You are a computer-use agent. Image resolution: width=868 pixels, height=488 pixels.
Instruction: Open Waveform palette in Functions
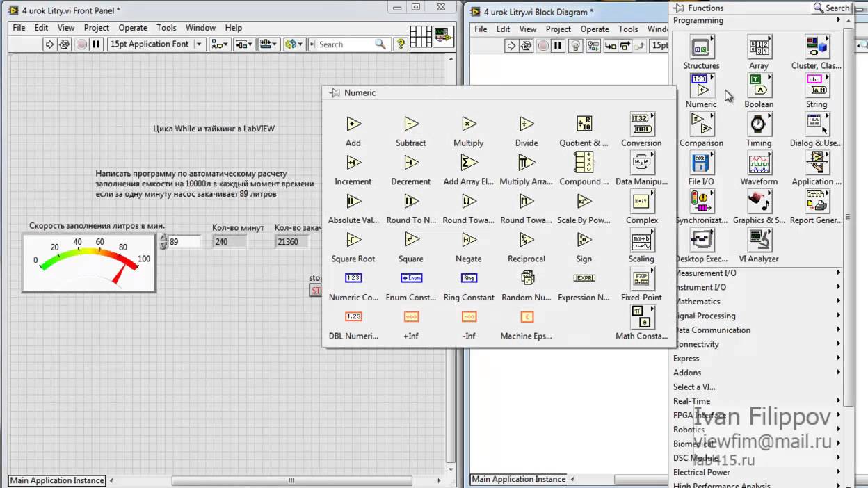coord(759,163)
